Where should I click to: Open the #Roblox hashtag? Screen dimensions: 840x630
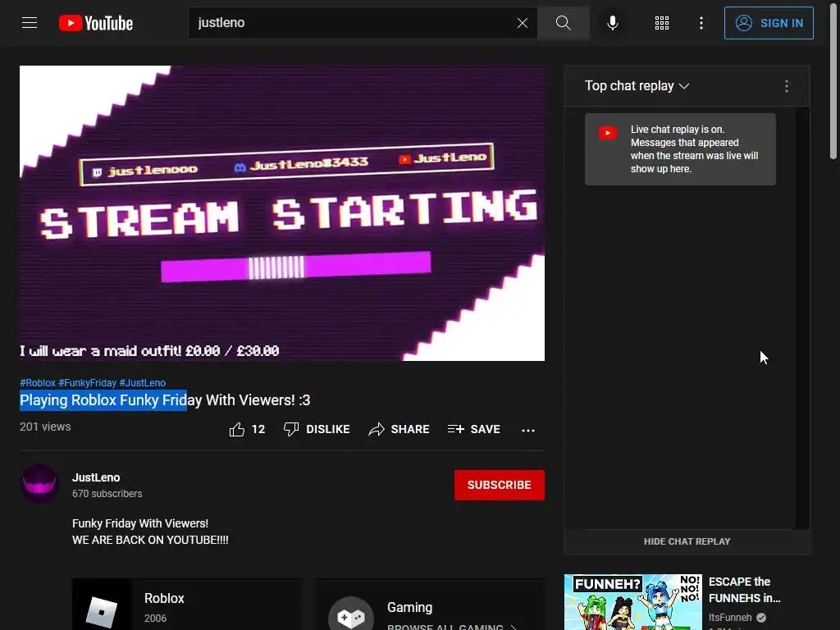pos(38,383)
